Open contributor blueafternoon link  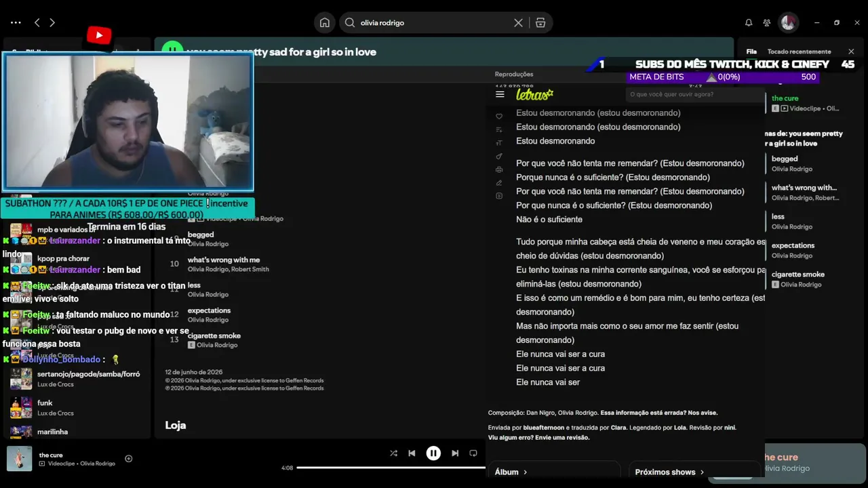point(544,428)
